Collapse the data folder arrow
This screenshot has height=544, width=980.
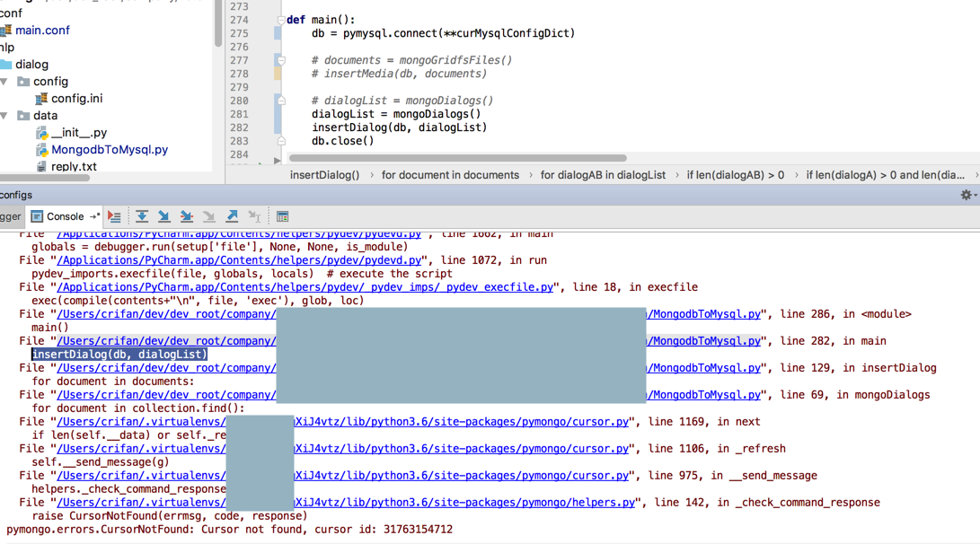5,116
